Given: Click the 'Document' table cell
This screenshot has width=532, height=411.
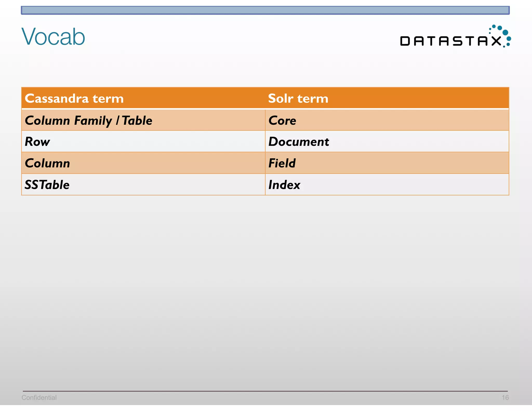Looking at the screenshot, I should click(387, 141).
